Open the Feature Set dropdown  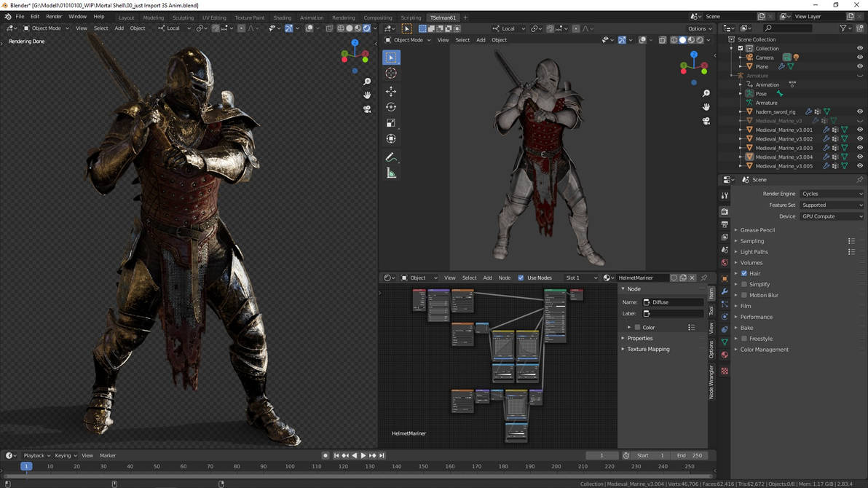pyautogui.click(x=832, y=205)
